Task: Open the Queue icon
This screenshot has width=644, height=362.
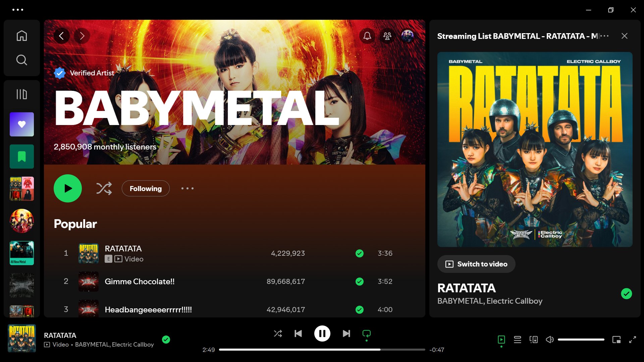Action: [x=518, y=340]
